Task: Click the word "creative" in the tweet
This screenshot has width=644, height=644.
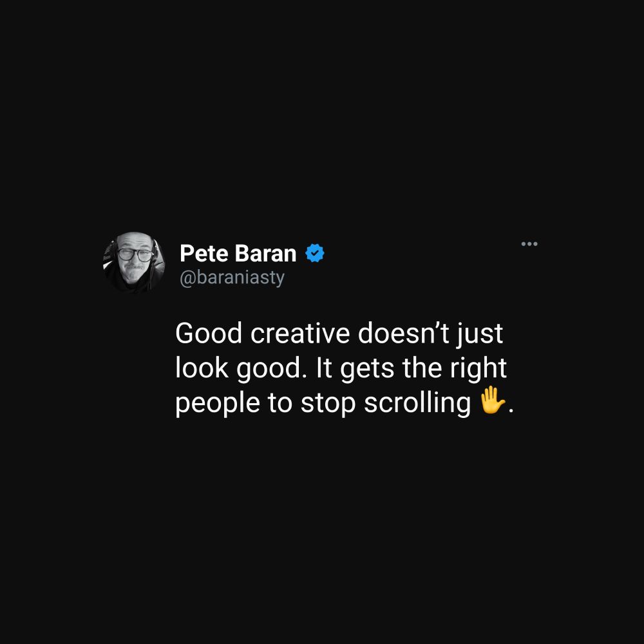Action: click(x=300, y=333)
